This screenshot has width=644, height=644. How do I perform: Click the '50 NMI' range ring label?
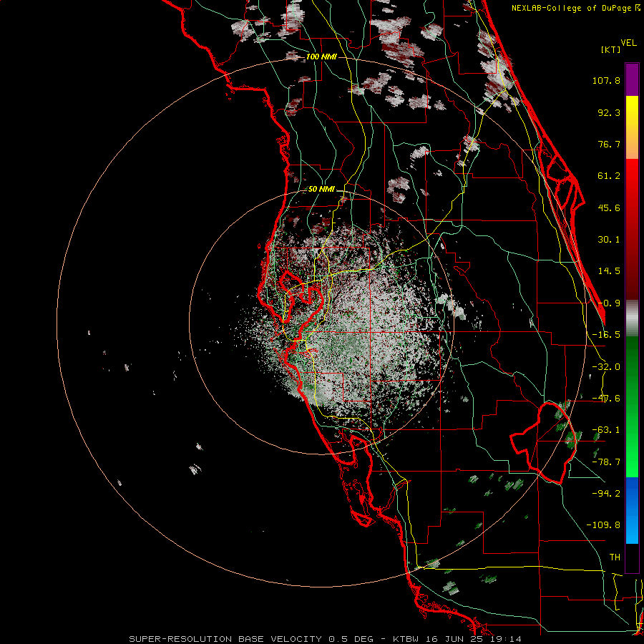pos(321,190)
